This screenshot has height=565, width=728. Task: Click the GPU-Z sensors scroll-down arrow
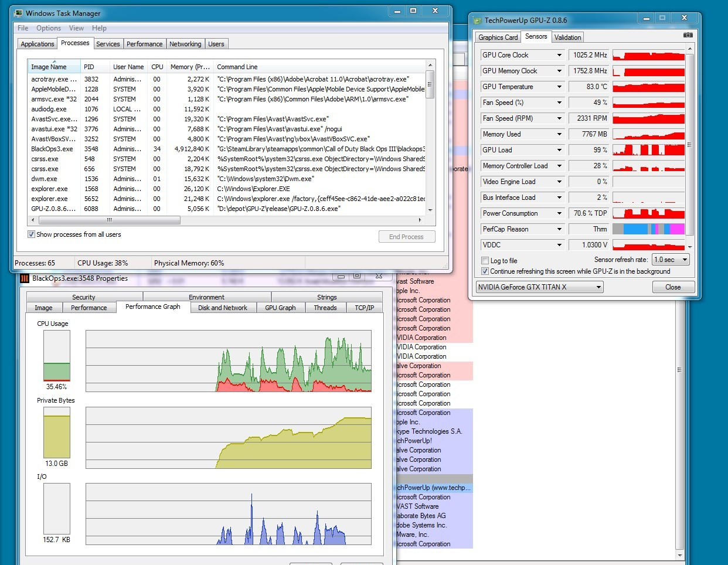point(690,247)
